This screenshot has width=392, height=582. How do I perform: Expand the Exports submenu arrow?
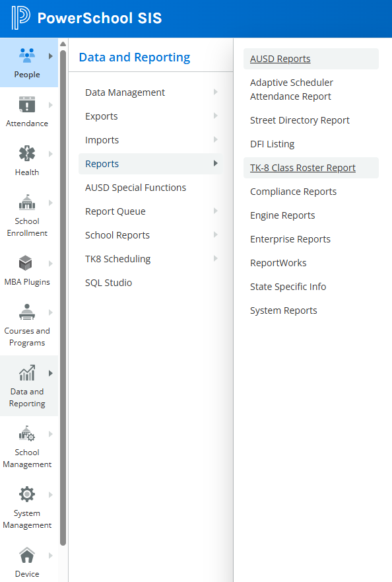[x=216, y=116]
